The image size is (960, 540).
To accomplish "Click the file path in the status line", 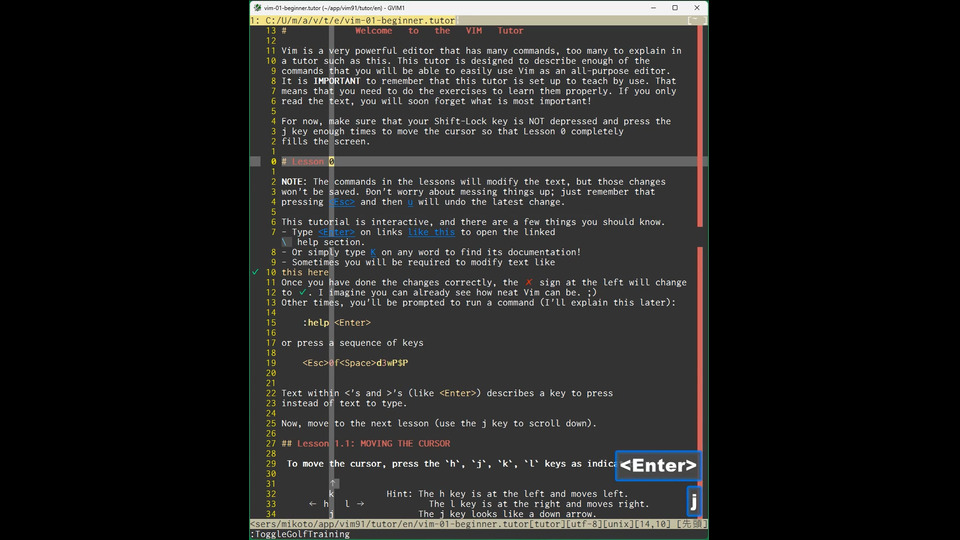I will click(390, 524).
